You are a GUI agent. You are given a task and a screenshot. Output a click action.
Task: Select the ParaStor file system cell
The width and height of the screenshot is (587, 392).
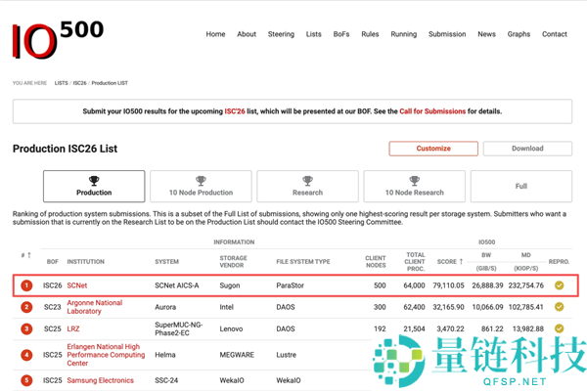coord(291,285)
